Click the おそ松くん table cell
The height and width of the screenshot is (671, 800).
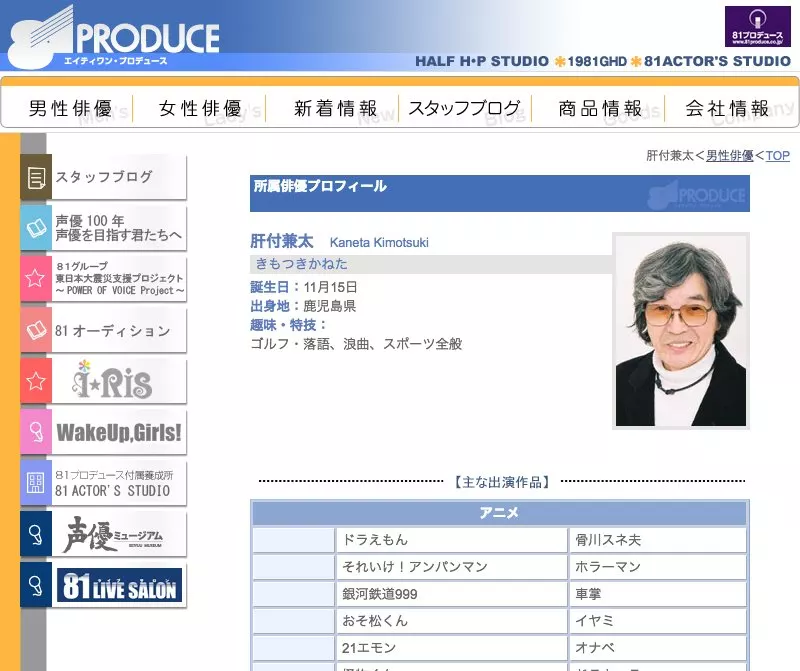click(452, 621)
